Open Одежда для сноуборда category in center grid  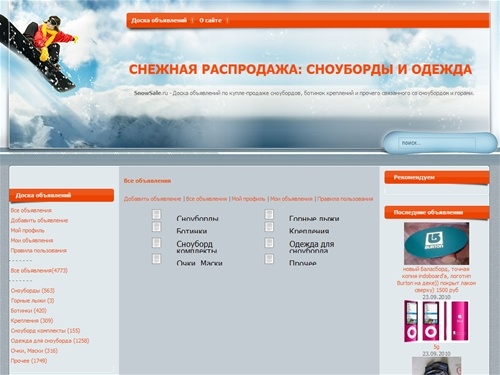(312, 247)
